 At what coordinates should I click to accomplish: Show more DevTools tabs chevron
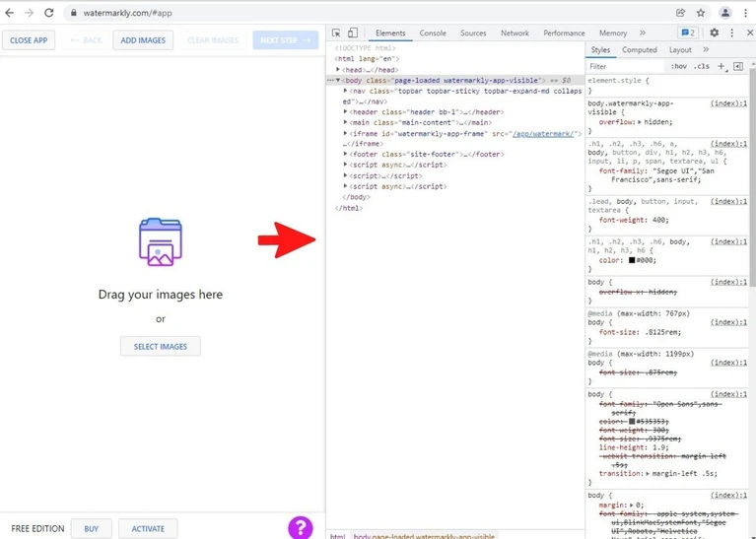[x=643, y=33]
